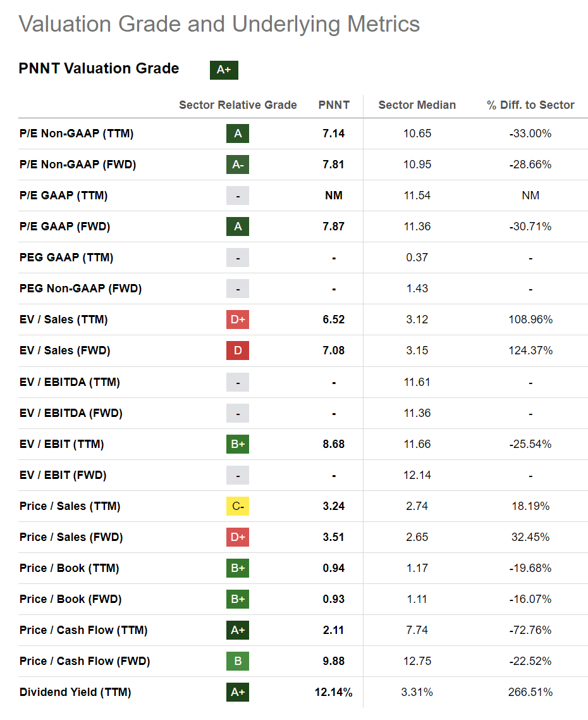Click the A grade badge for P/E Non-GAAP (TTM)

pos(238,133)
